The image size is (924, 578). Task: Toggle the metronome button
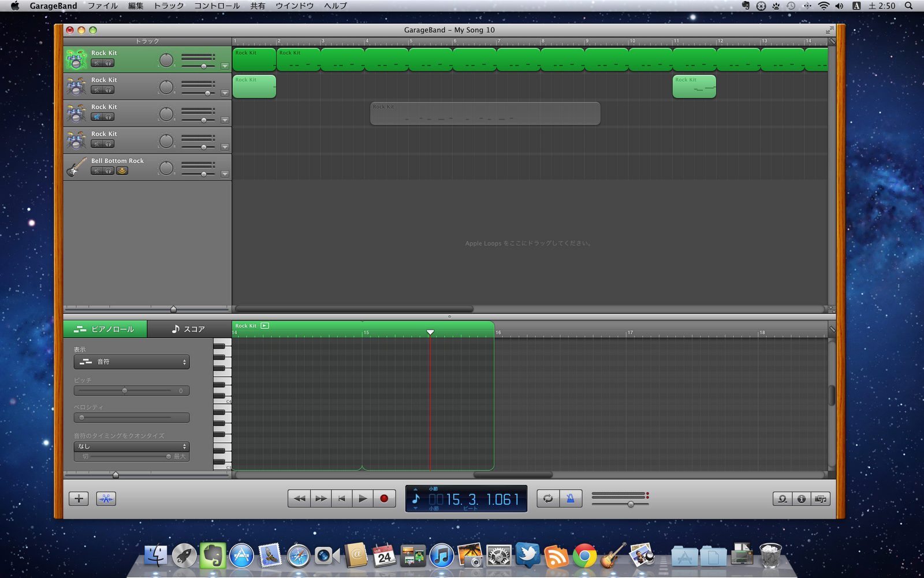(571, 499)
